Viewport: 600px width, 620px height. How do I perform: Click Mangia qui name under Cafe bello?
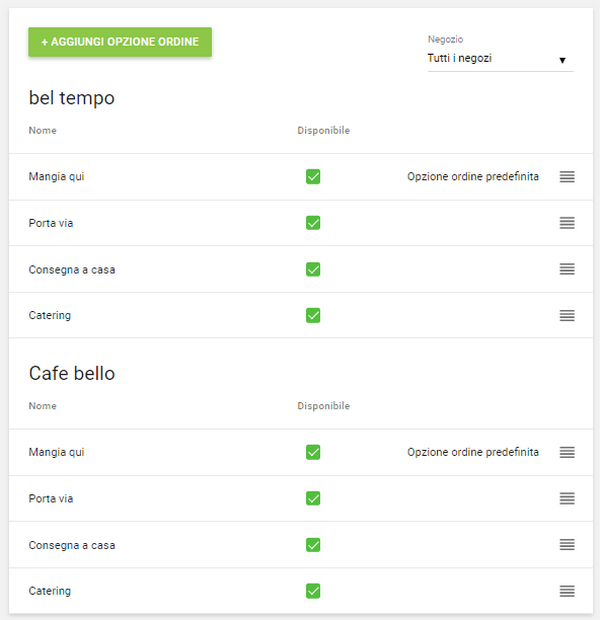(56, 452)
